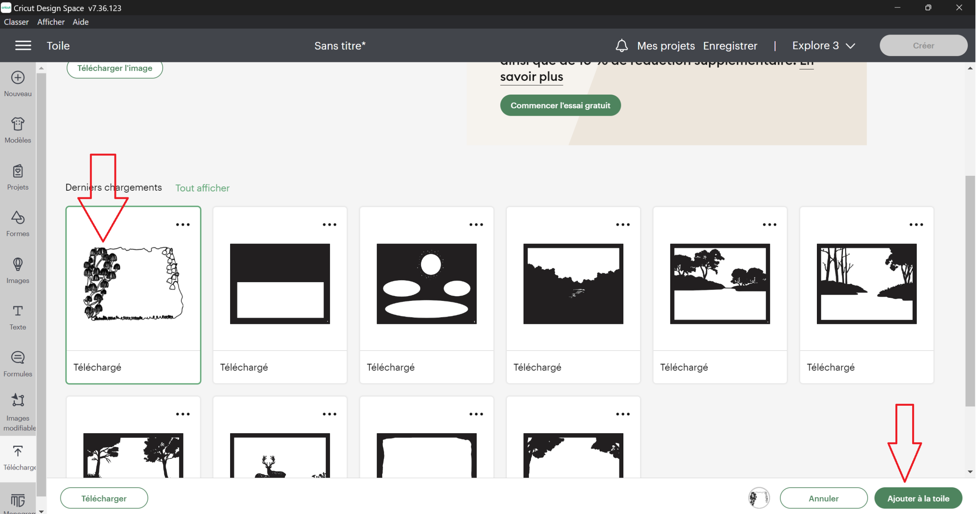Image resolution: width=980 pixels, height=514 pixels.
Task: Click the Sans titre* project title
Action: pyautogui.click(x=340, y=46)
